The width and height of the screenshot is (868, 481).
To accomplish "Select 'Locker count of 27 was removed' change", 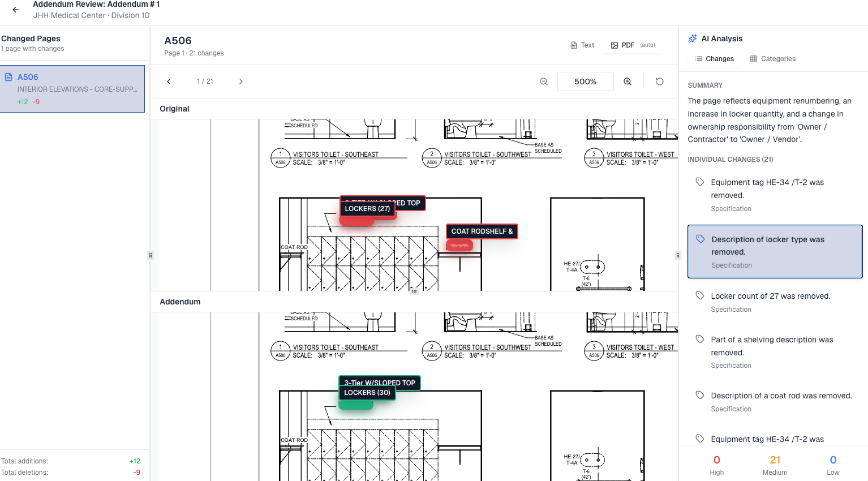I will click(770, 296).
